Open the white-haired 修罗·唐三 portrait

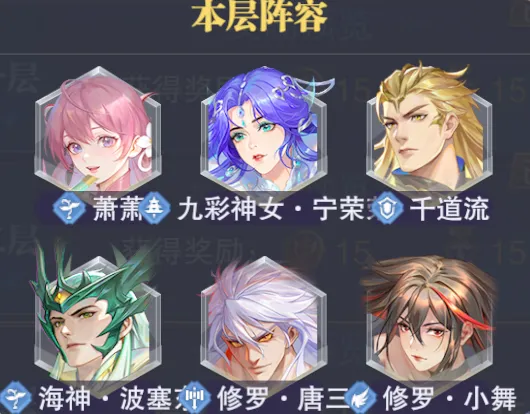pos(264,319)
